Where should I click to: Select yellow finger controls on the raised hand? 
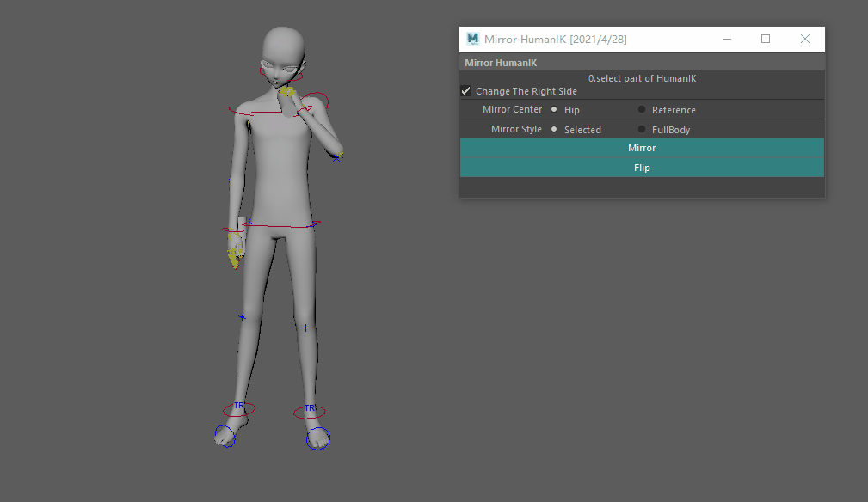pos(288,91)
